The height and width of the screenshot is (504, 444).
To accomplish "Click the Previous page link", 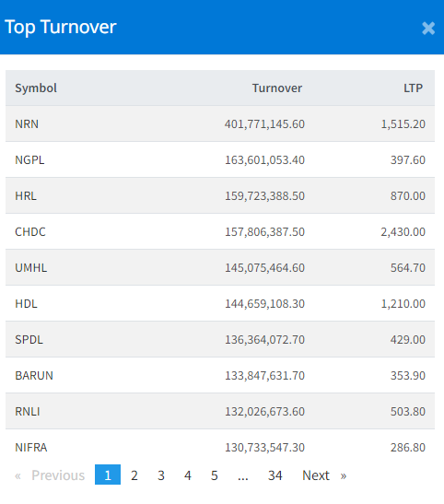I will (x=50, y=475).
